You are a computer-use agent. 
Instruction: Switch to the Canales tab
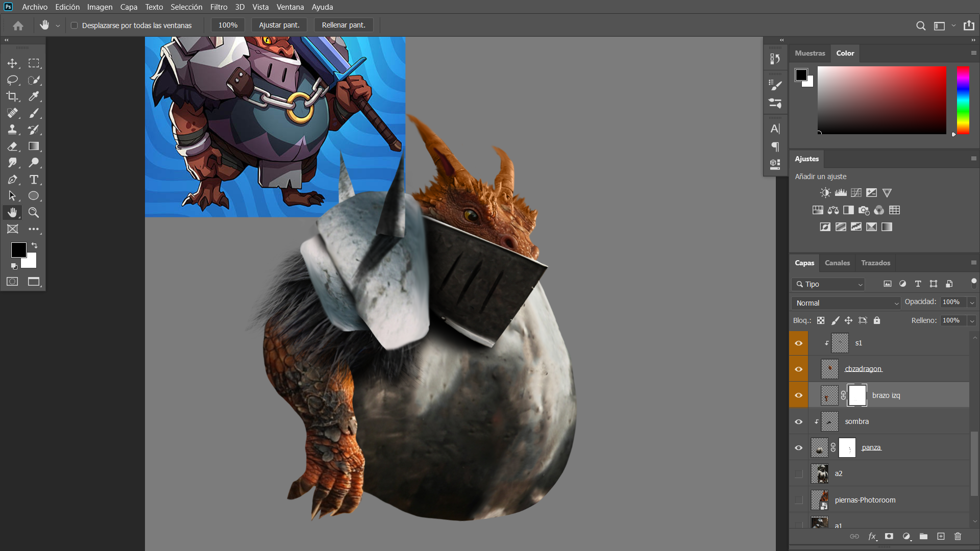tap(837, 263)
